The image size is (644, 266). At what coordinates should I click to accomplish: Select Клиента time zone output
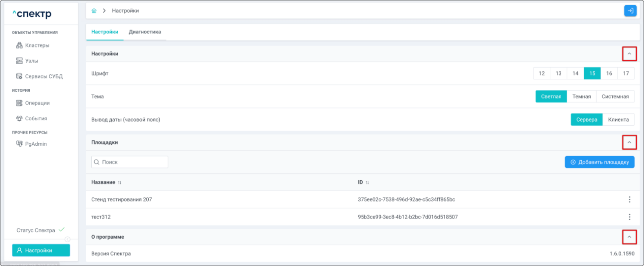(618, 120)
